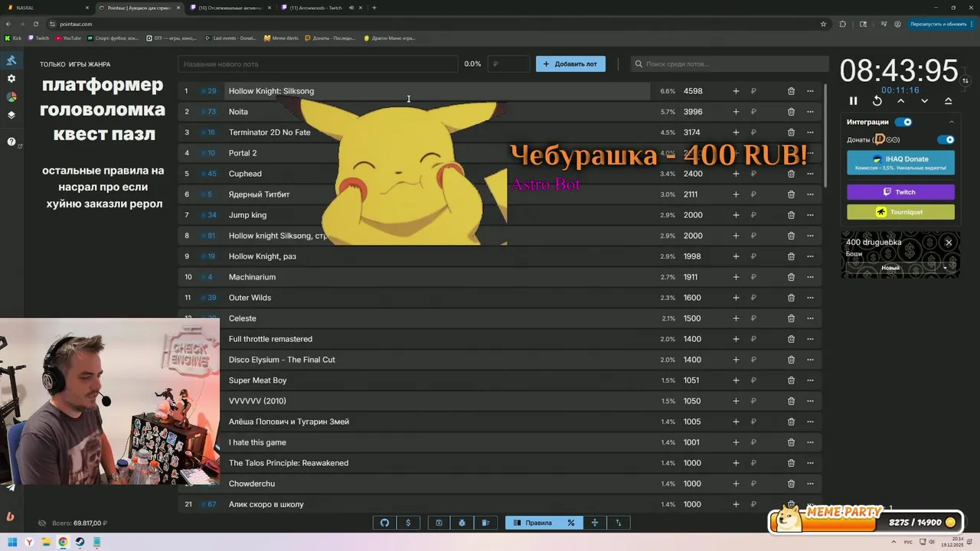Click the Правила button
Image resolution: width=980 pixels, height=551 pixels.
(x=532, y=523)
